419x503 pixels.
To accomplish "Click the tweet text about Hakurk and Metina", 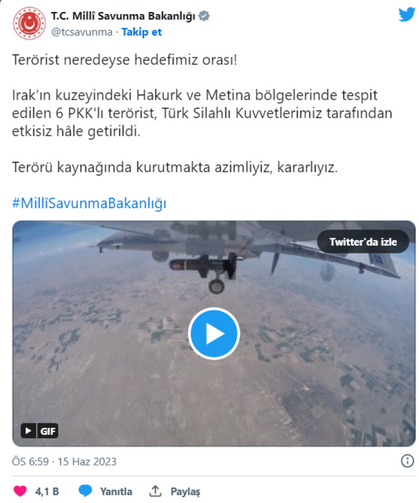I will [x=202, y=113].
